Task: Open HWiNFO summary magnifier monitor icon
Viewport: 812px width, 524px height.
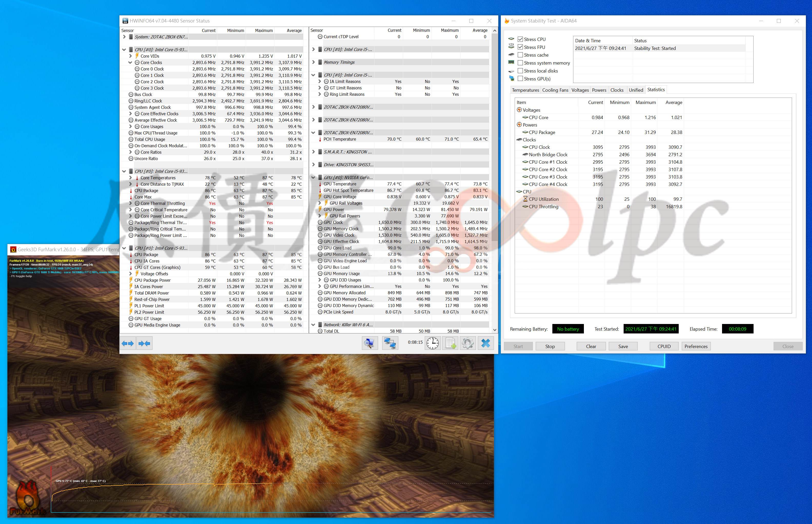Action: [370, 343]
